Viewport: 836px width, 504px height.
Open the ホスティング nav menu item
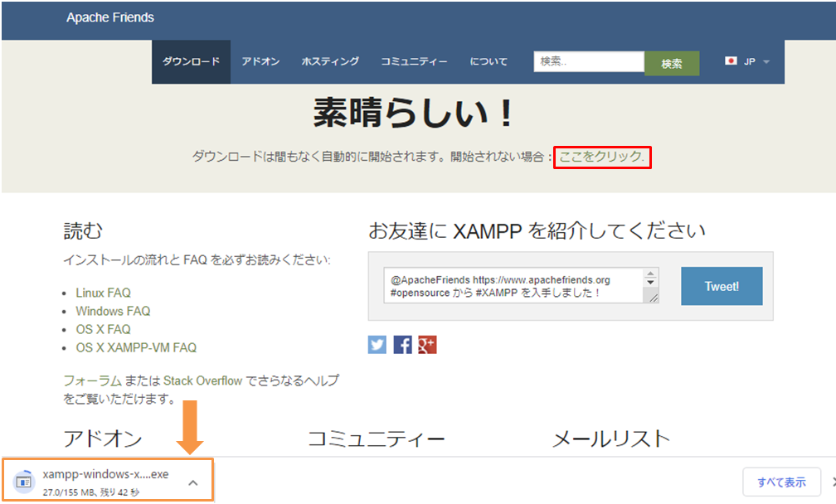[x=330, y=62]
